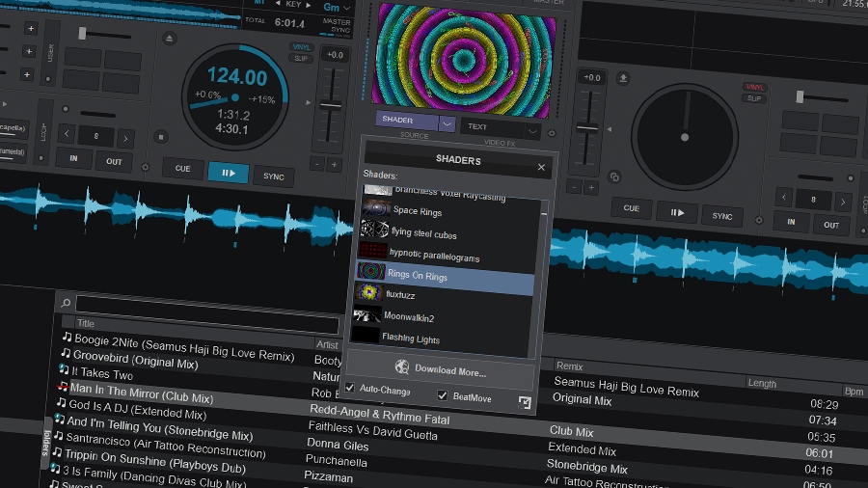Click the right deck eject icon
Viewport: 868px width, 488px height.
[x=623, y=78]
